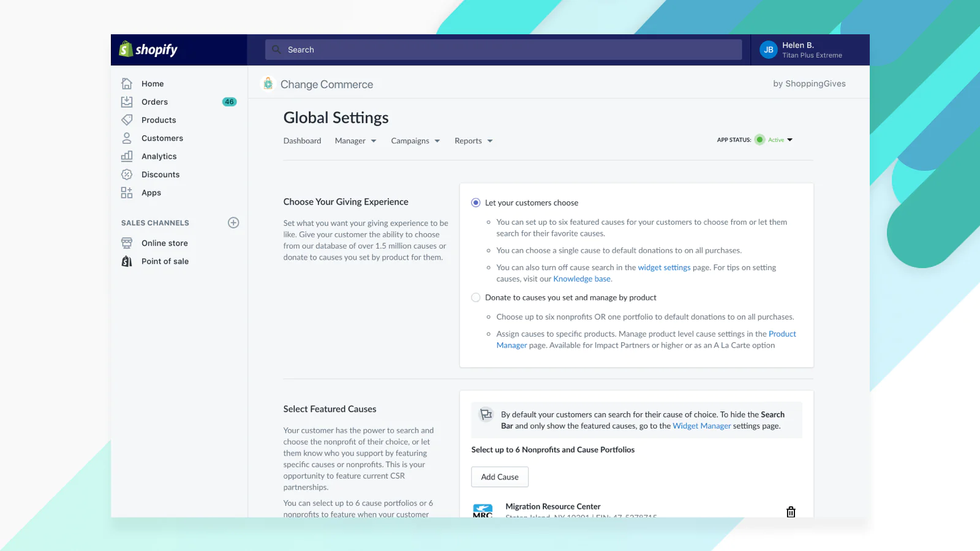Screen dimensions: 980x551
Task: Expand the Campaigns dropdown menu
Action: [x=415, y=141]
